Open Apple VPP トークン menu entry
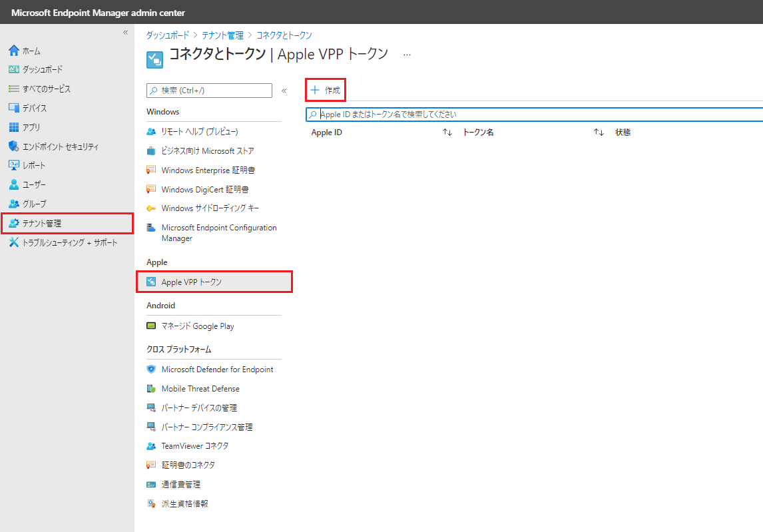The width and height of the screenshot is (763, 532). pyautogui.click(x=214, y=282)
